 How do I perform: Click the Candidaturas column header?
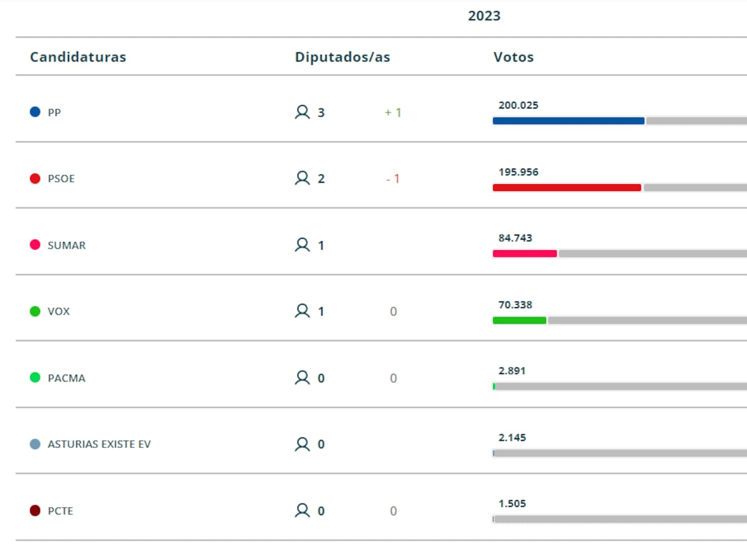78,57
